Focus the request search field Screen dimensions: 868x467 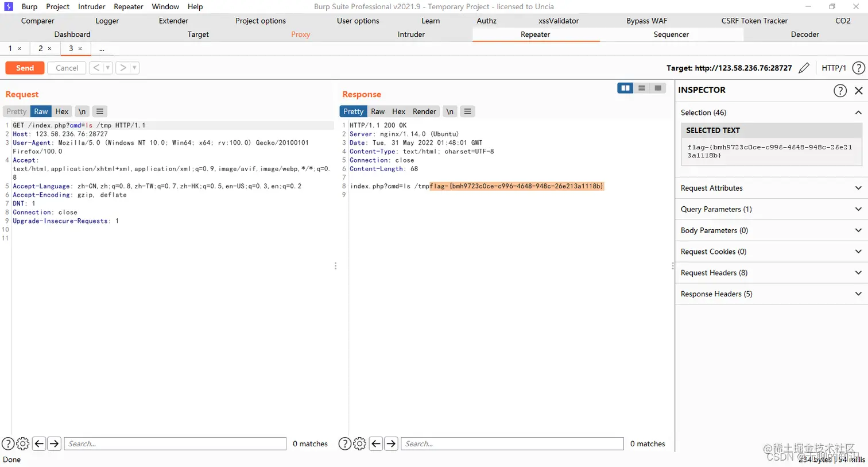(x=175, y=443)
